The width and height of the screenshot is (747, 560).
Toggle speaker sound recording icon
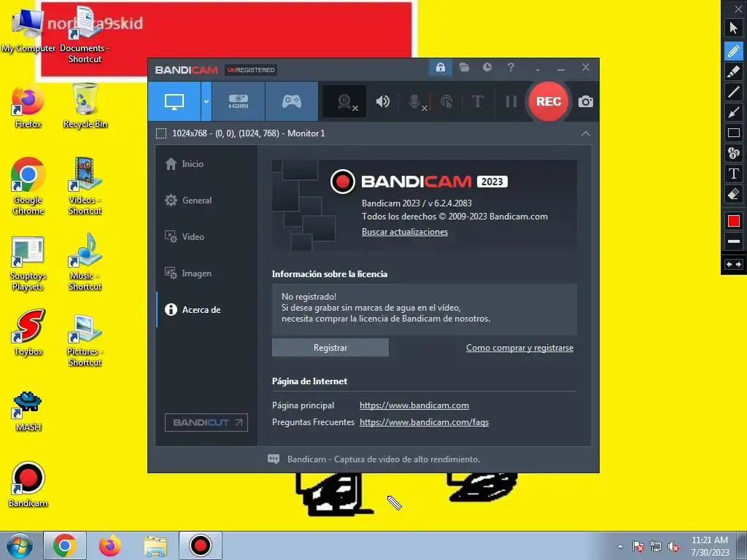[x=382, y=101]
